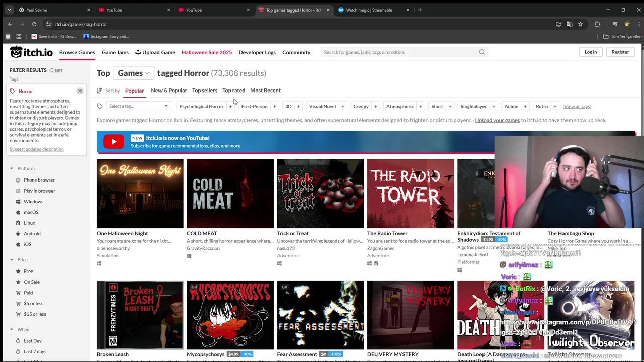
Task: Remove the Horror tag filter
Action: pyautogui.click(x=80, y=91)
